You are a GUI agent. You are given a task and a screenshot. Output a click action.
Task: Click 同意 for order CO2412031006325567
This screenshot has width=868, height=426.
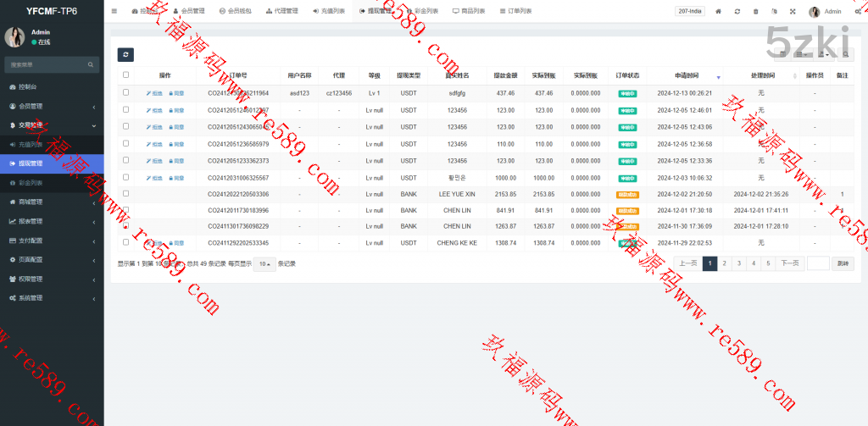click(x=176, y=178)
